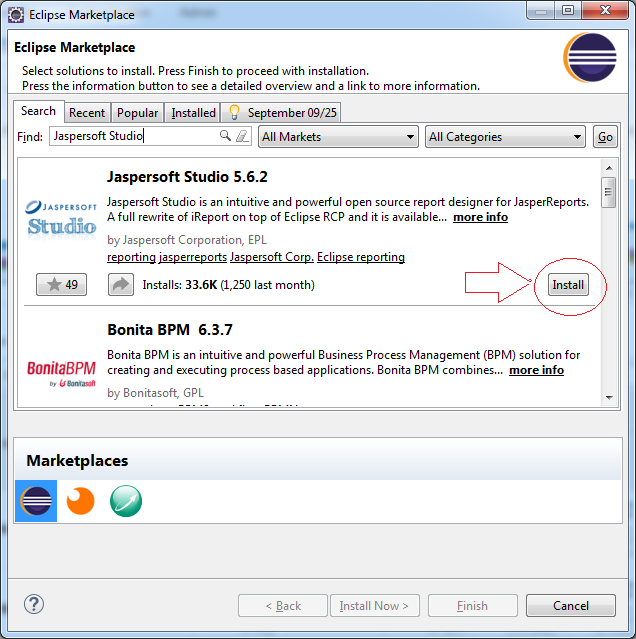Open the September 09/25 tab
The image size is (636, 639).
point(281,112)
